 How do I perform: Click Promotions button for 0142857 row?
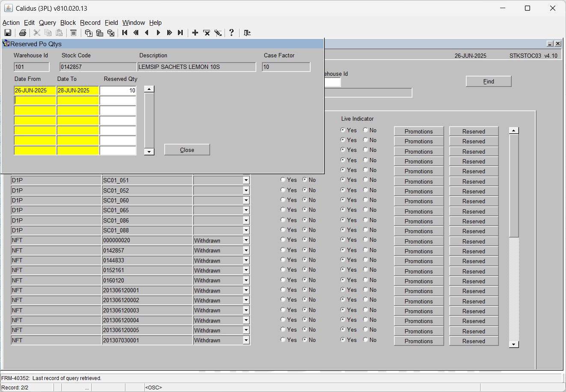419,251
